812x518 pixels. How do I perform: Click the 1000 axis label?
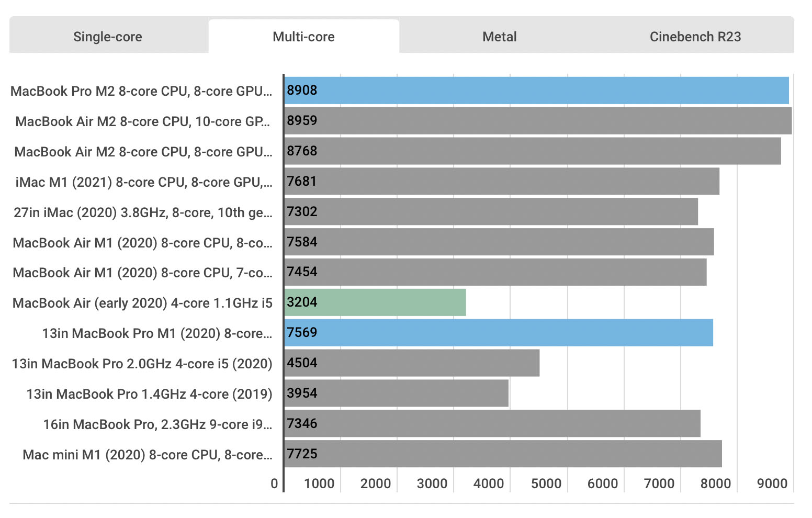coord(319,483)
